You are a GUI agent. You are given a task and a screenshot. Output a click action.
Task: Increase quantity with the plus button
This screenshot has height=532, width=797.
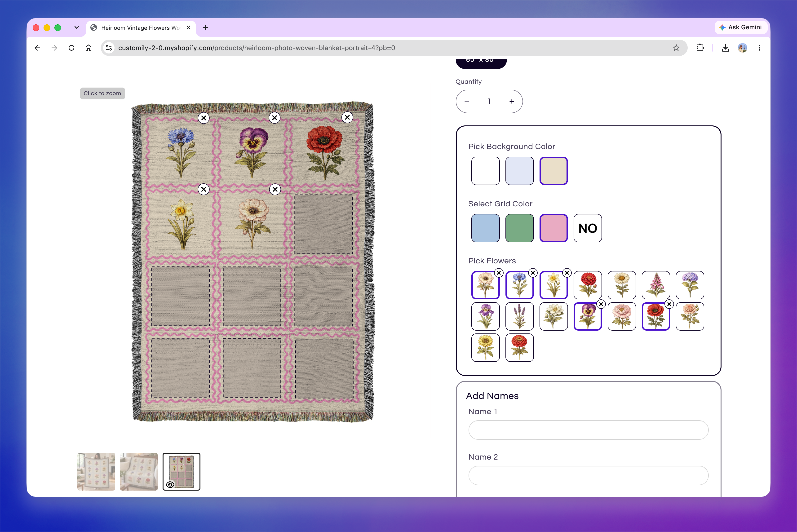click(512, 102)
